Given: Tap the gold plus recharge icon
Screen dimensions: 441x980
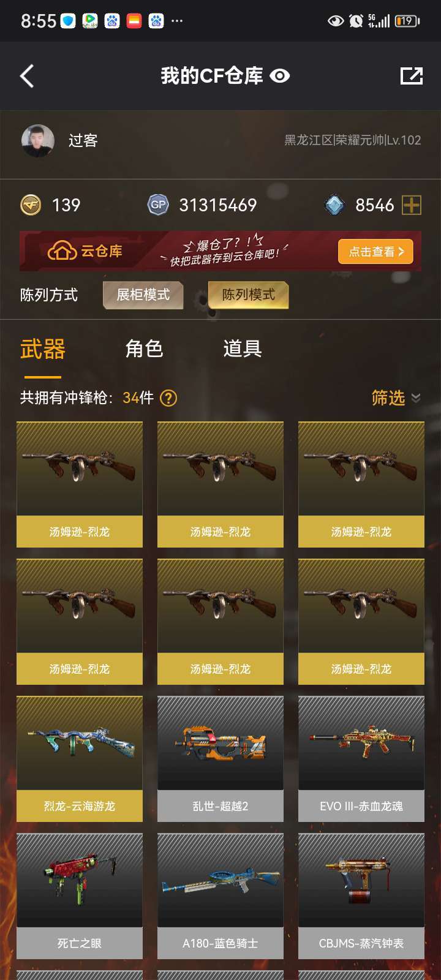Looking at the screenshot, I should [412, 205].
